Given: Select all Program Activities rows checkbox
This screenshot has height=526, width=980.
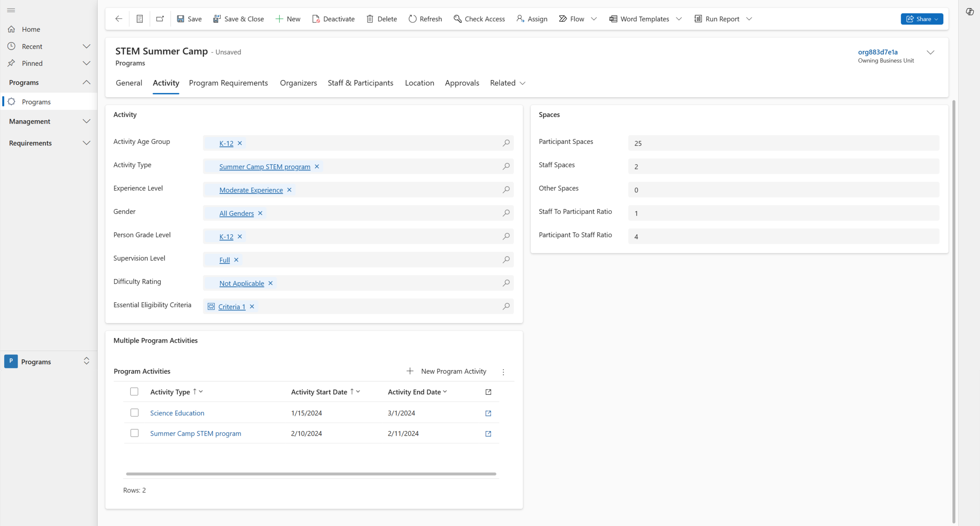Looking at the screenshot, I should click(134, 392).
